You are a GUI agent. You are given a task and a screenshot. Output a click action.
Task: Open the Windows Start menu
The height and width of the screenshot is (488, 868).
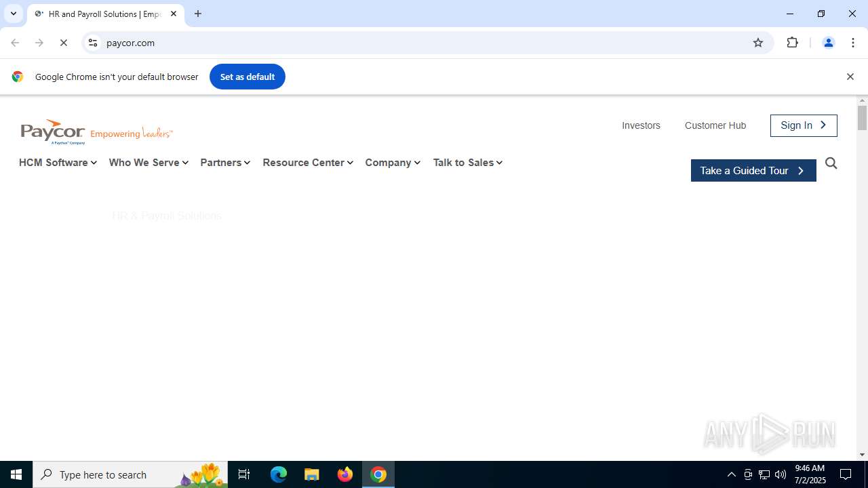click(x=16, y=474)
